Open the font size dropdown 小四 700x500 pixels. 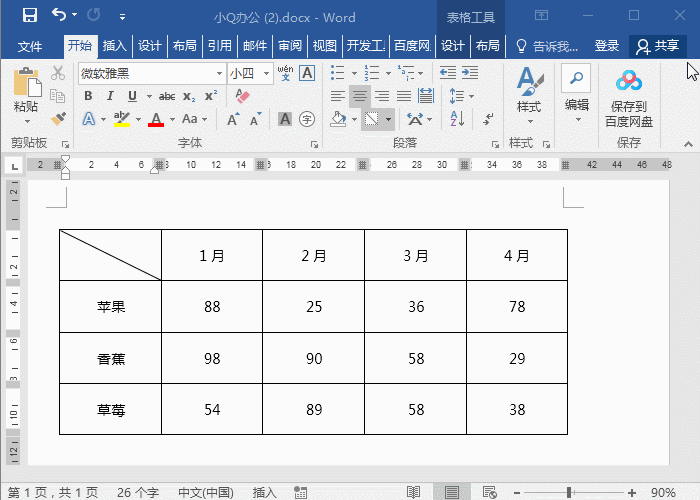coord(250,73)
